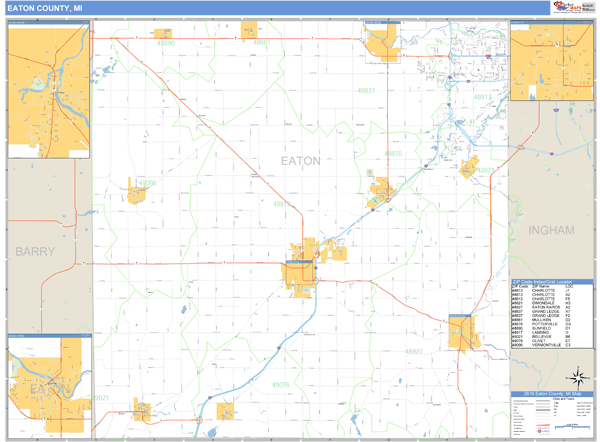The width and height of the screenshot is (600, 442).
Task: Open the top-left city inset map
Action: 49,89
